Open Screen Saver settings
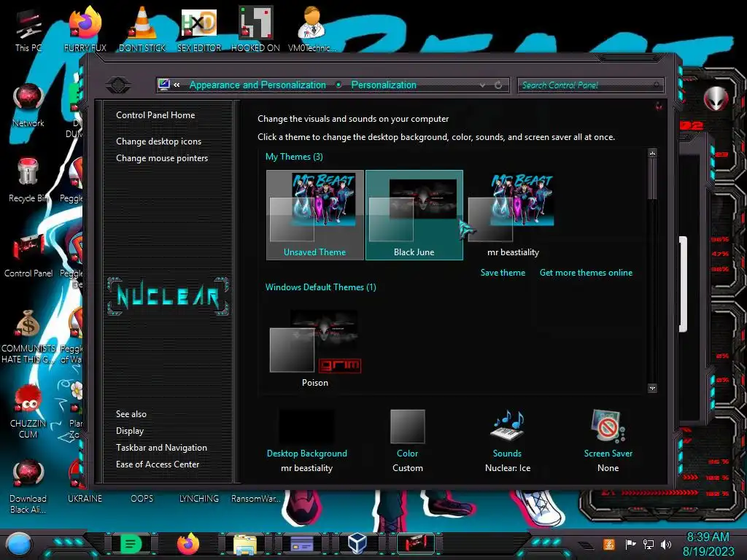This screenshot has height=560, width=747. pyautogui.click(x=608, y=441)
